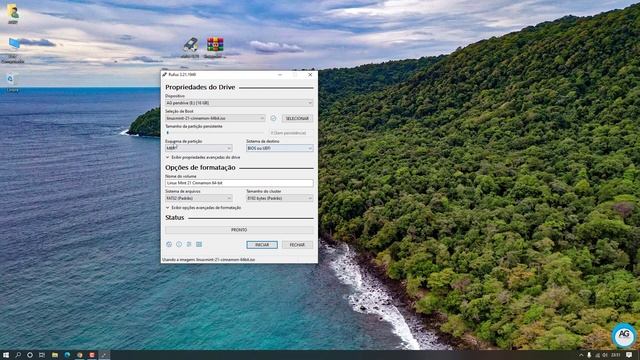Launch Microsoft Edge from taskbar
The height and width of the screenshot is (360, 640).
67,355
